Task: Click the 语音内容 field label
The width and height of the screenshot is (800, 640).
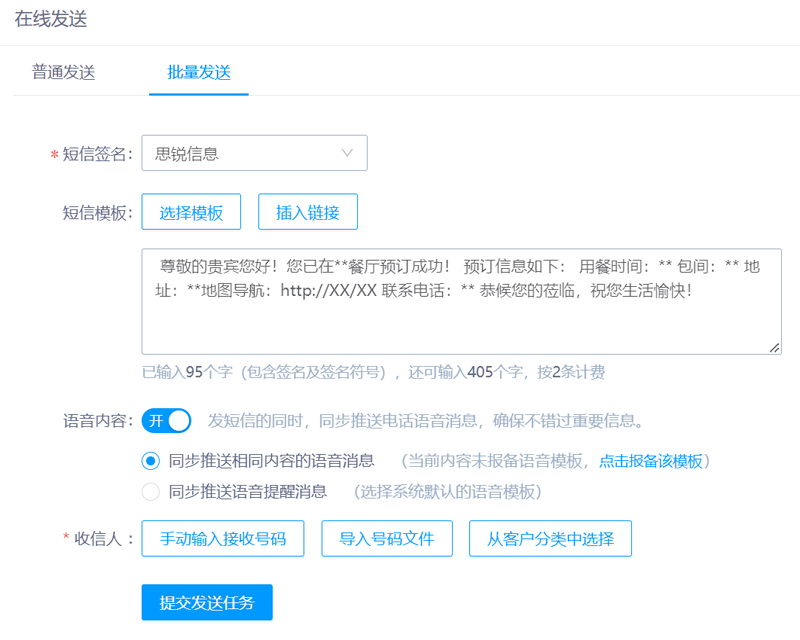Action: [x=97, y=420]
